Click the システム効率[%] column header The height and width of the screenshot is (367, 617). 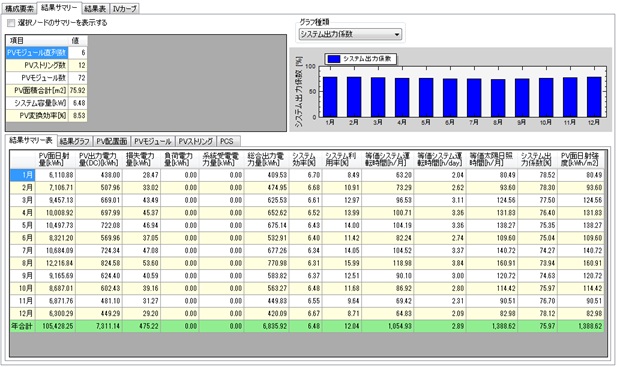305,160
